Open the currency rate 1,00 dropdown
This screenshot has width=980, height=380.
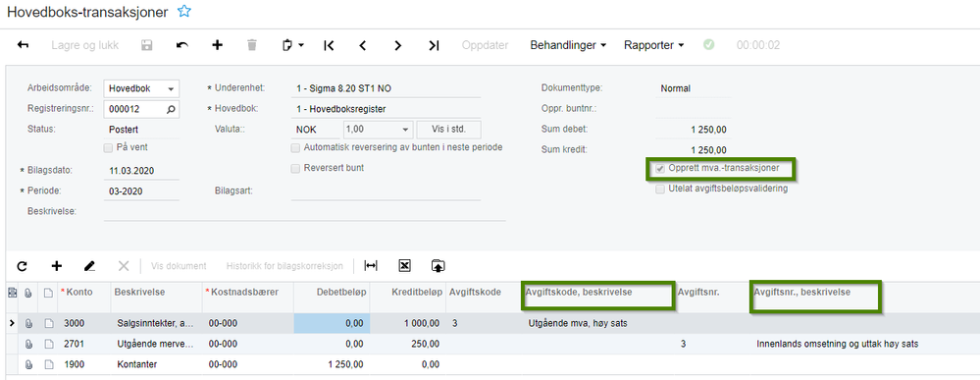point(405,130)
